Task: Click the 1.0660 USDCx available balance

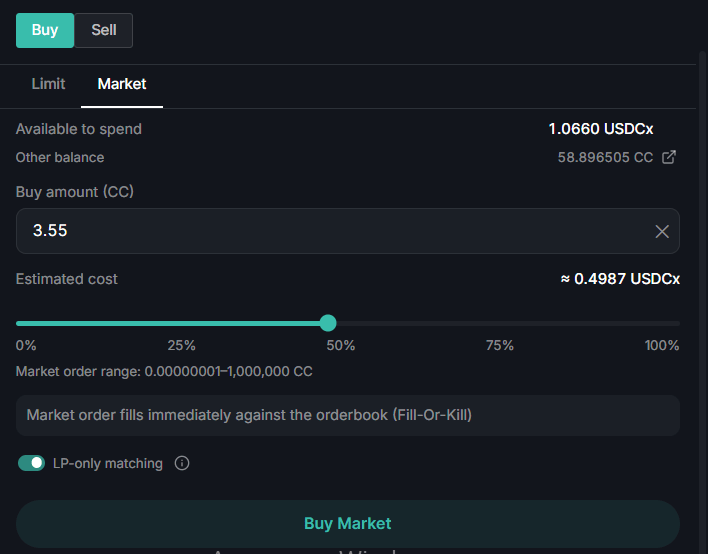Action: pyautogui.click(x=601, y=129)
